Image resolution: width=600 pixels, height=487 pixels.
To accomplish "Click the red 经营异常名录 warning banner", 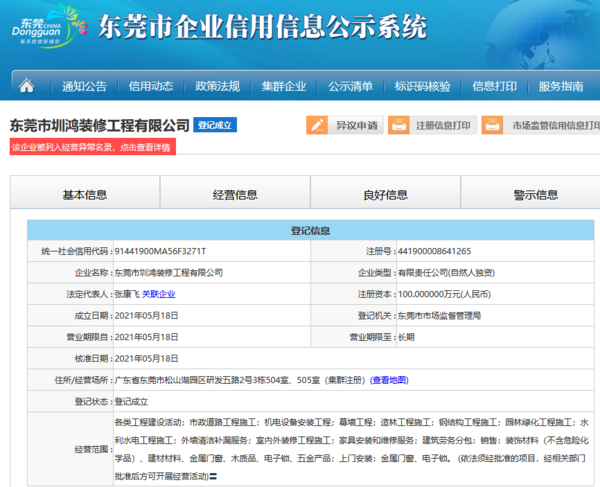I will 93,147.
